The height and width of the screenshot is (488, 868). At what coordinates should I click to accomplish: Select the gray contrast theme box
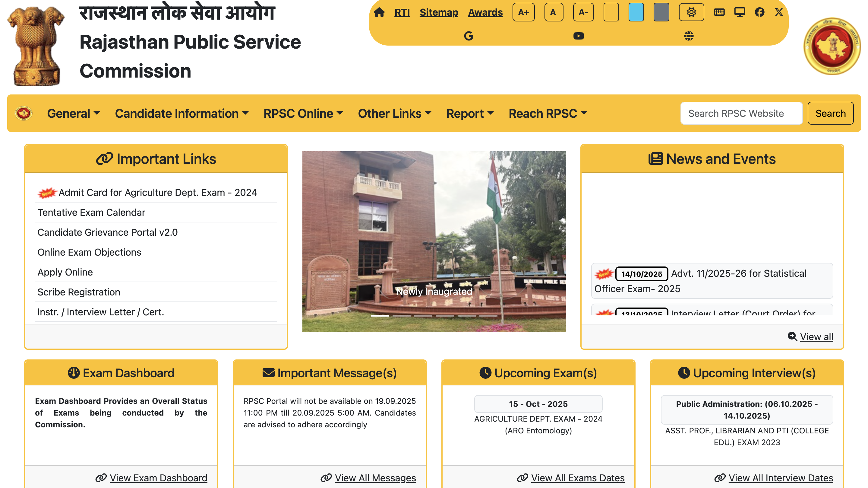coord(661,12)
